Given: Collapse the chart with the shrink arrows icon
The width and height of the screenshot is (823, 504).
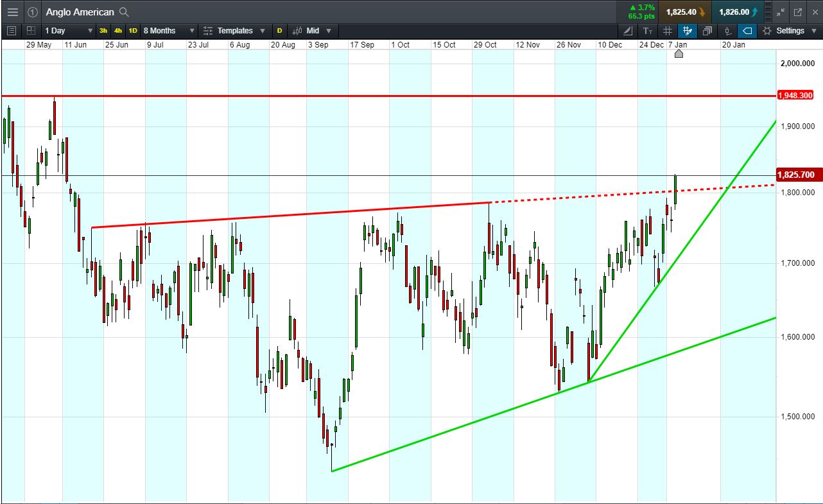Looking at the screenshot, I should 781,12.
